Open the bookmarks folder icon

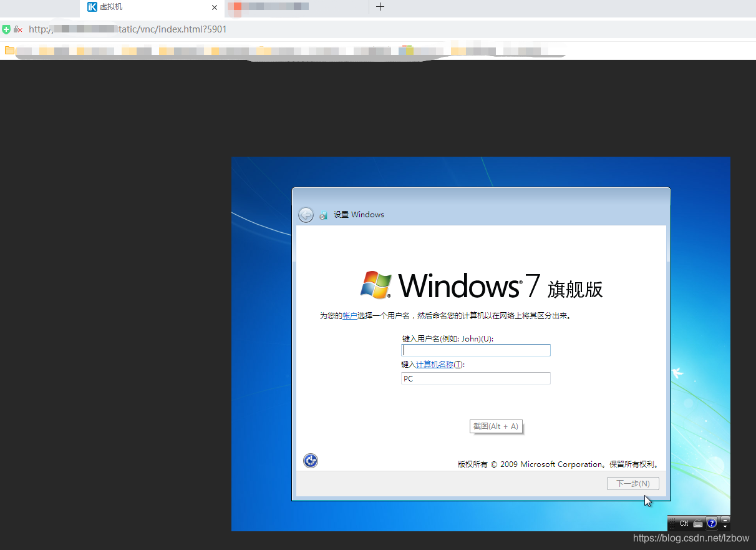pos(9,51)
